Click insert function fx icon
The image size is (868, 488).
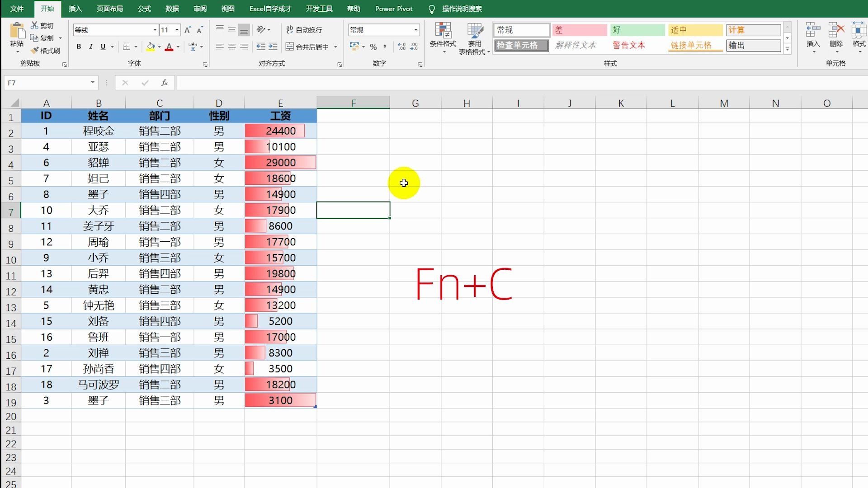pyautogui.click(x=165, y=83)
